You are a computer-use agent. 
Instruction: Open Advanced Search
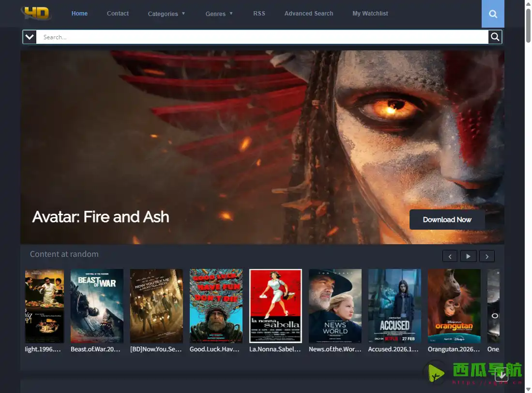click(x=309, y=13)
